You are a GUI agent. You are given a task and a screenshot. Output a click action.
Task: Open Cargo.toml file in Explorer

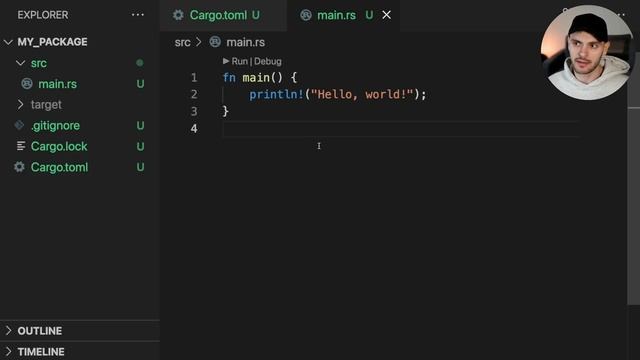59,167
